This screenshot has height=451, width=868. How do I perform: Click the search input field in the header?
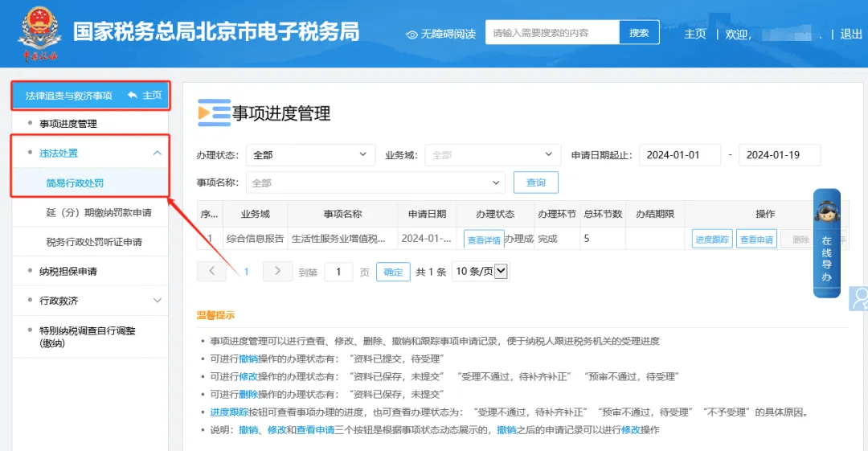coord(552,33)
